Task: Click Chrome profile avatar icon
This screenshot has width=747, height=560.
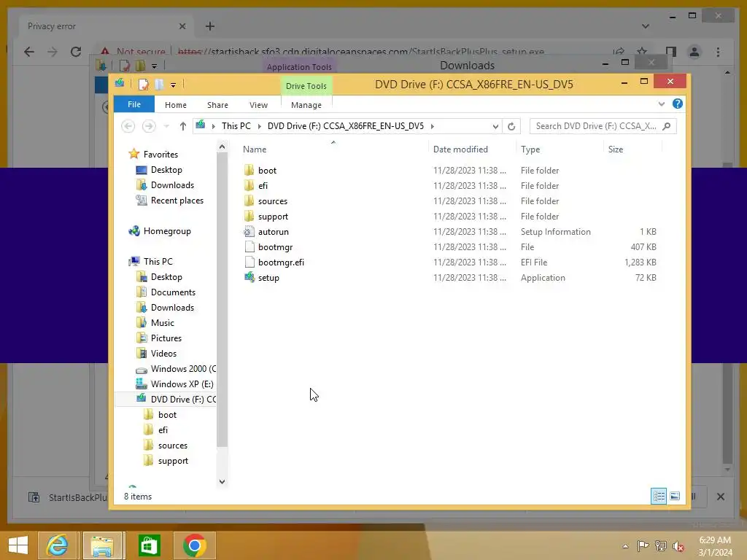Action: [x=694, y=52]
